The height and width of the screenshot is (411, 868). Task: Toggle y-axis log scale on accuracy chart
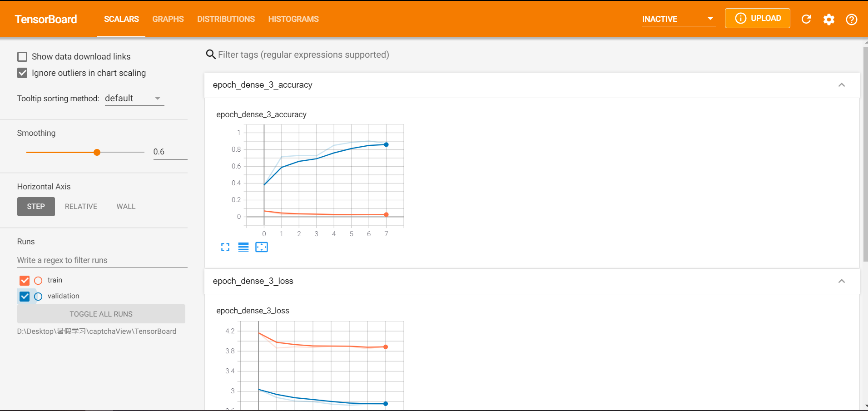coord(243,247)
